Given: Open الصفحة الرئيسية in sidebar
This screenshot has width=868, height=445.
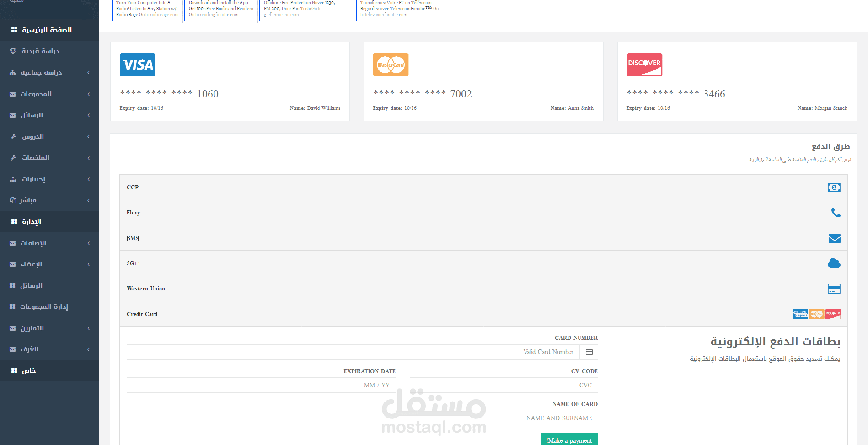Looking at the screenshot, I should coord(49,30).
